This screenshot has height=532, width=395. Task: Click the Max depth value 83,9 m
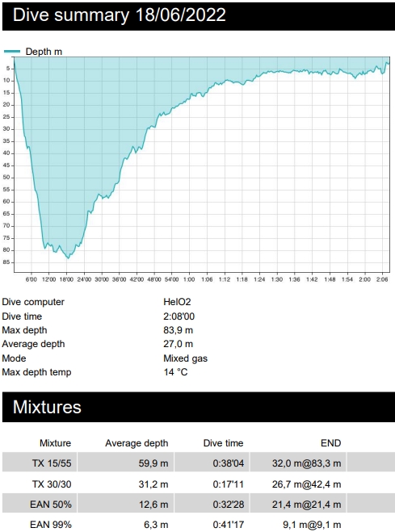coord(179,330)
